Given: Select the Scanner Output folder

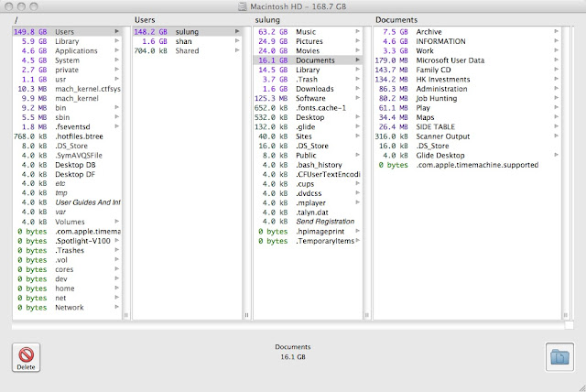Looking at the screenshot, I should click(467, 136).
